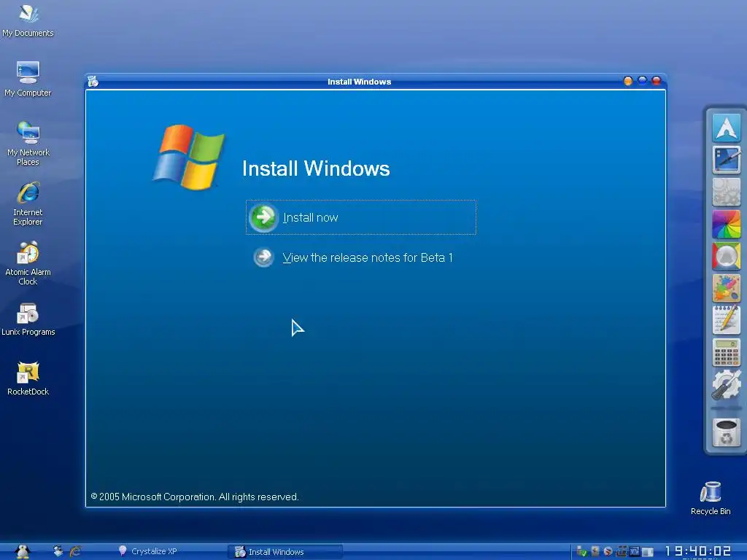Open the calculator dock icon
The image size is (747, 560).
726,352
